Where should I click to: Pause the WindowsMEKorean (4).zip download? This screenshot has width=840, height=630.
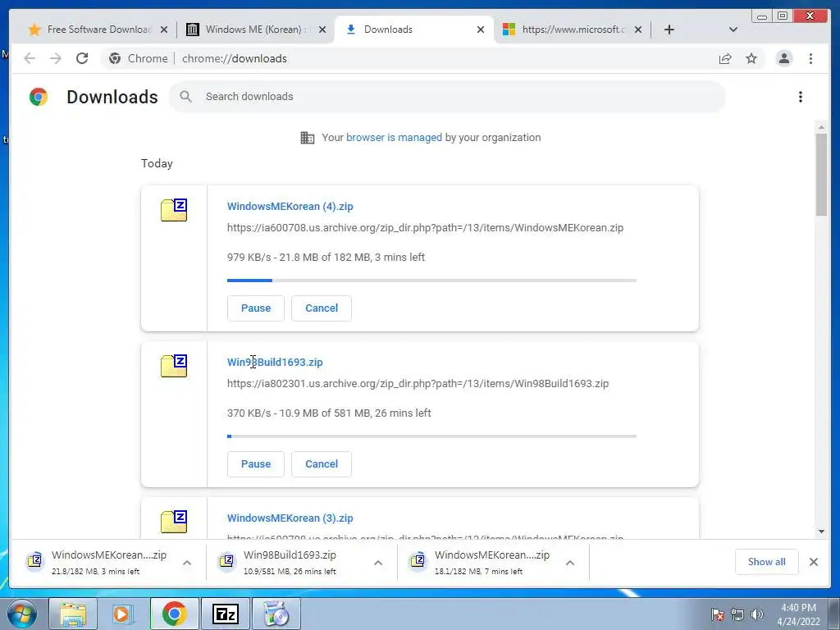[x=256, y=308]
